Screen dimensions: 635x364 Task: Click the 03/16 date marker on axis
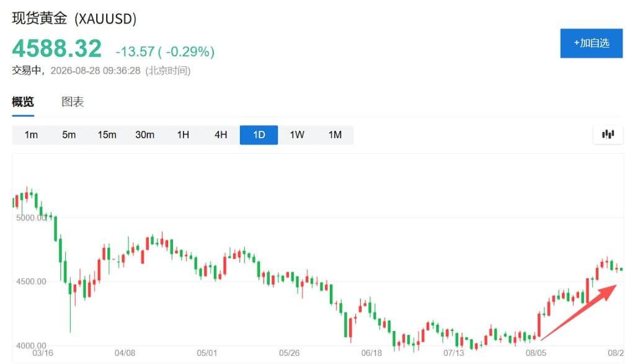point(43,353)
